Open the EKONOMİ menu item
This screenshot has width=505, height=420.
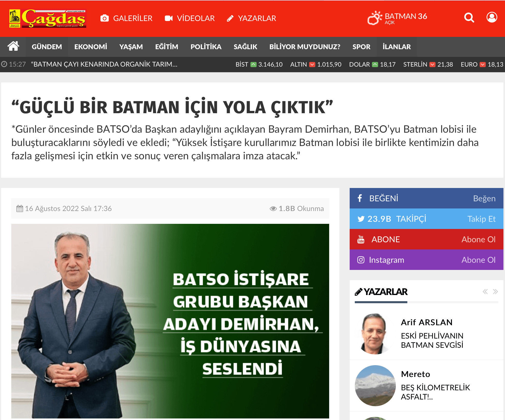tap(90, 47)
